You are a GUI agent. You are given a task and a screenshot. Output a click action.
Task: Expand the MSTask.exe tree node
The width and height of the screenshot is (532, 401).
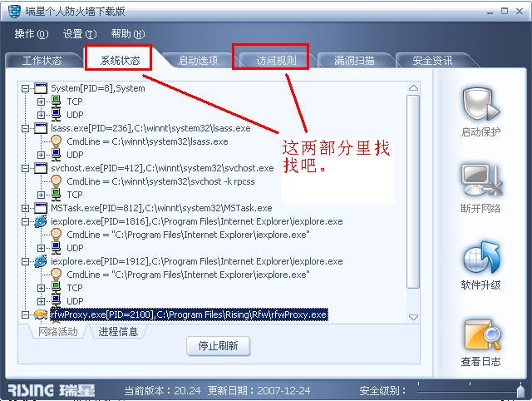25,208
